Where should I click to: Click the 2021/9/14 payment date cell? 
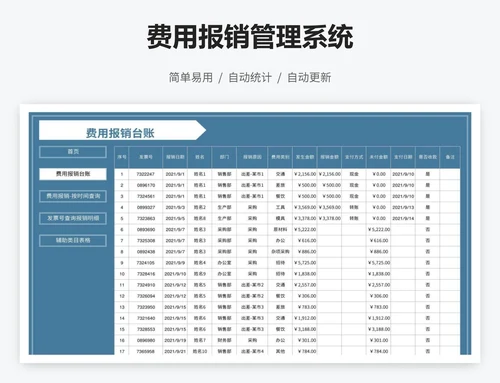403,218
